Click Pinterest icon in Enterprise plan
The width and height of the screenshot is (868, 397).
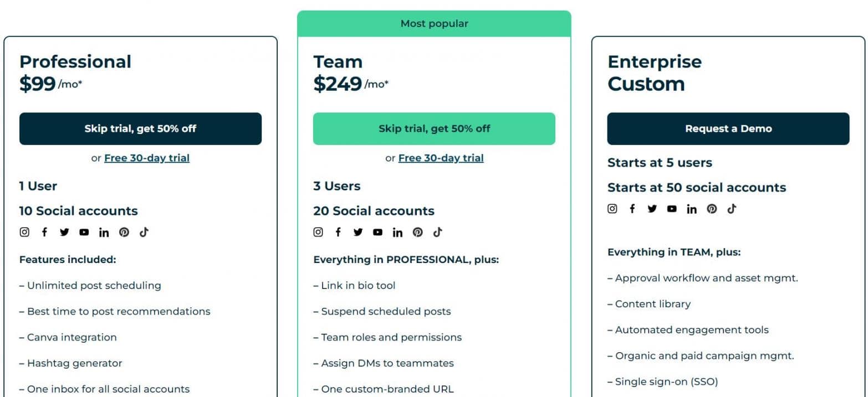pyautogui.click(x=712, y=209)
